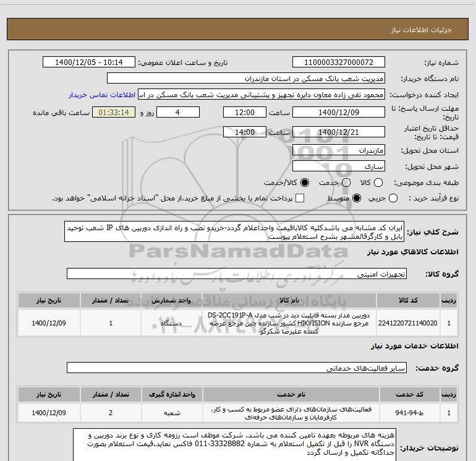The height and width of the screenshot is (461, 476).
Task: Click quantity 2 in services table
Action: pos(111,413)
